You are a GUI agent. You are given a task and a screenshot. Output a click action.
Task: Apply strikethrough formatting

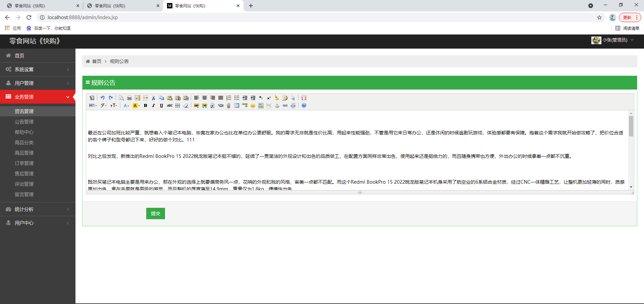(x=170, y=106)
